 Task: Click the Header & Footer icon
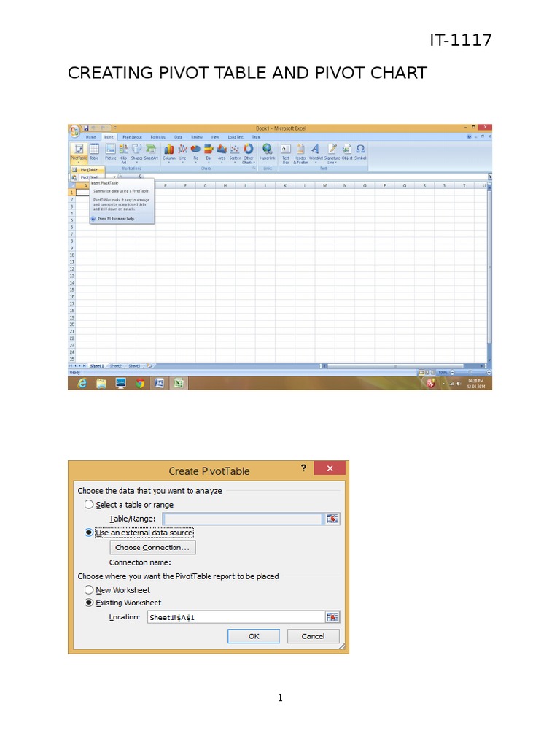tap(300, 153)
